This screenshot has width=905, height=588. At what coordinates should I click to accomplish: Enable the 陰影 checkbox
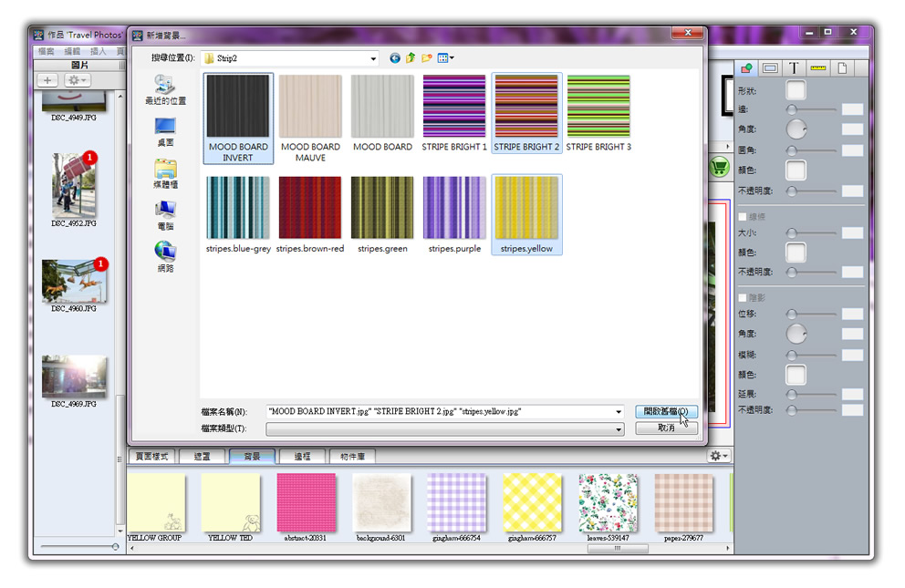pos(742,297)
